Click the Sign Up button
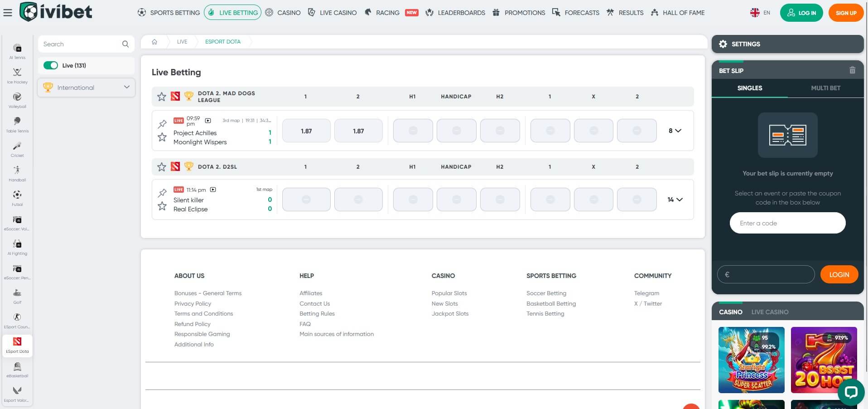 846,13
